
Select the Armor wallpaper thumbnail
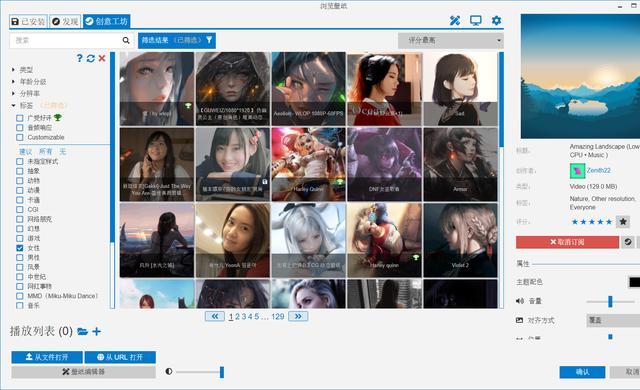[460, 164]
